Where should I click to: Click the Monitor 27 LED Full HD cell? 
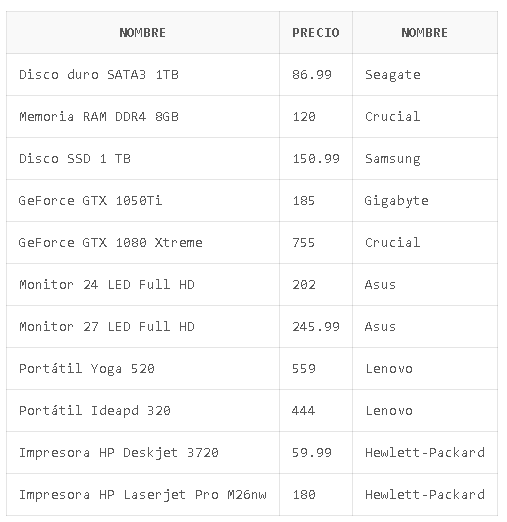click(143, 327)
